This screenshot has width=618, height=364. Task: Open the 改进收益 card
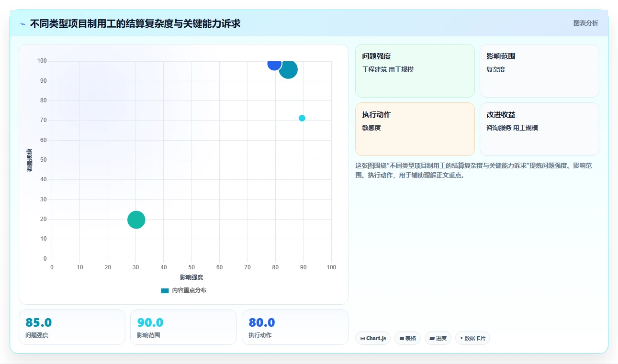(539, 129)
